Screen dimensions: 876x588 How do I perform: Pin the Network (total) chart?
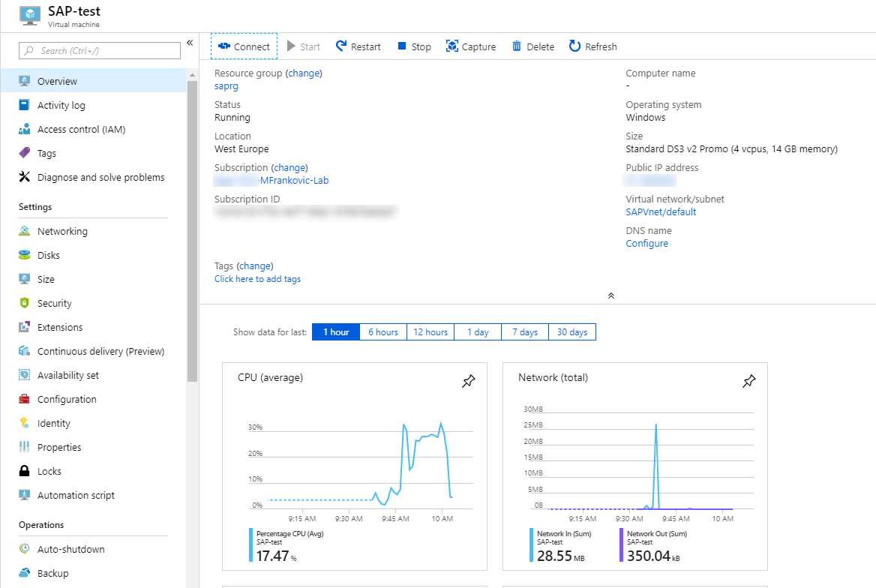pyautogui.click(x=748, y=381)
